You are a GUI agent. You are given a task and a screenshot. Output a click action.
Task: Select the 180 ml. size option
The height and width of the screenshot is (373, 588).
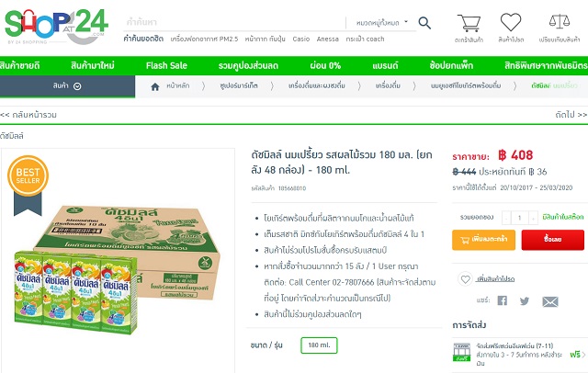pos(319,345)
